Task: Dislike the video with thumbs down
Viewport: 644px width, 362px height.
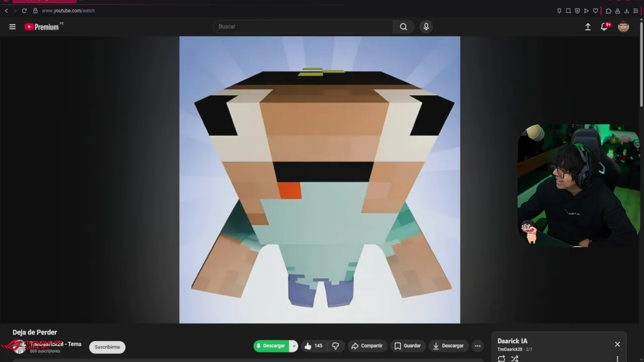Action: 336,346
